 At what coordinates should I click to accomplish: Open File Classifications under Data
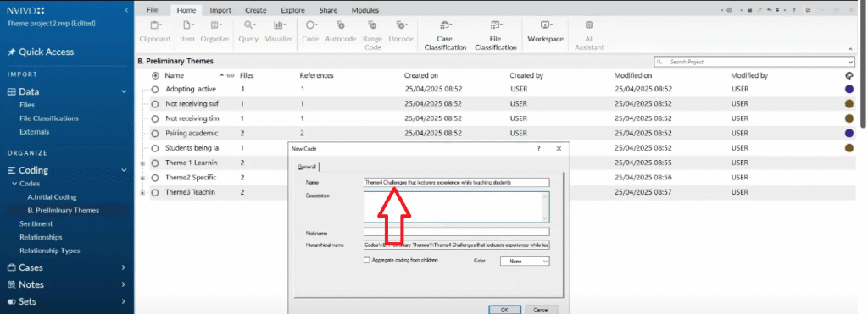[x=48, y=118]
